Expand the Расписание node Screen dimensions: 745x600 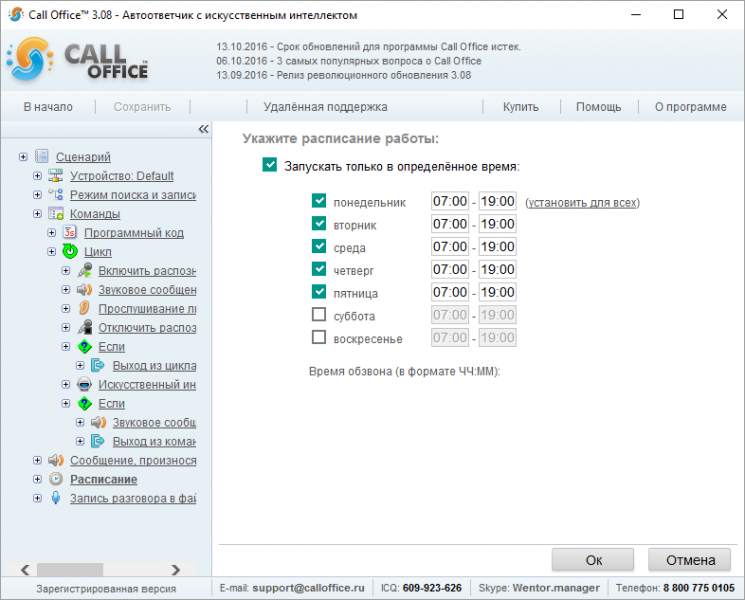pos(37,479)
